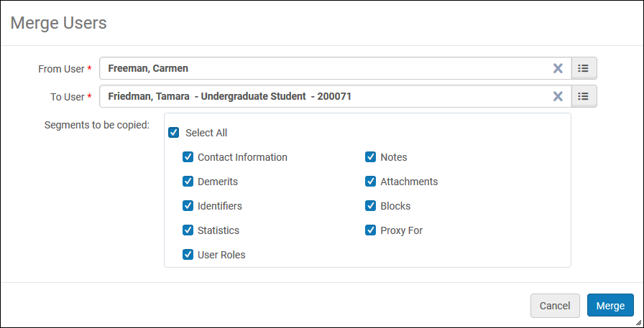Screen dimensions: 644x328
Task: Open the To User pick list
Action: point(584,96)
